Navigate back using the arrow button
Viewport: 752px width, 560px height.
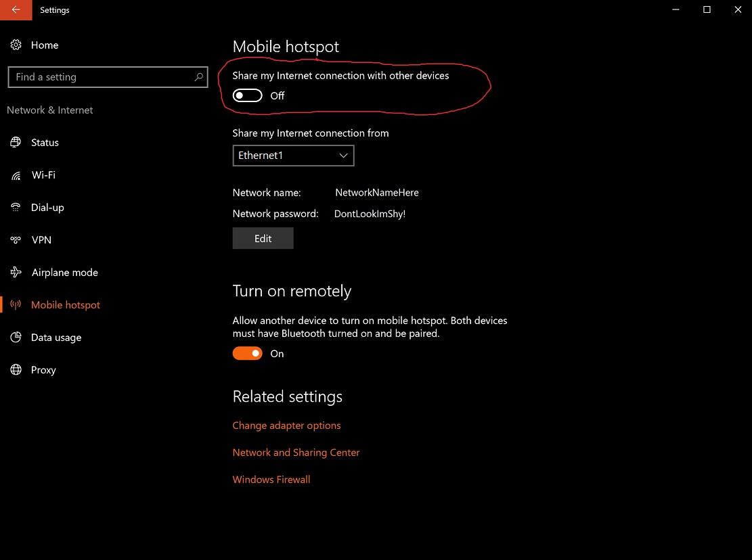click(14, 9)
